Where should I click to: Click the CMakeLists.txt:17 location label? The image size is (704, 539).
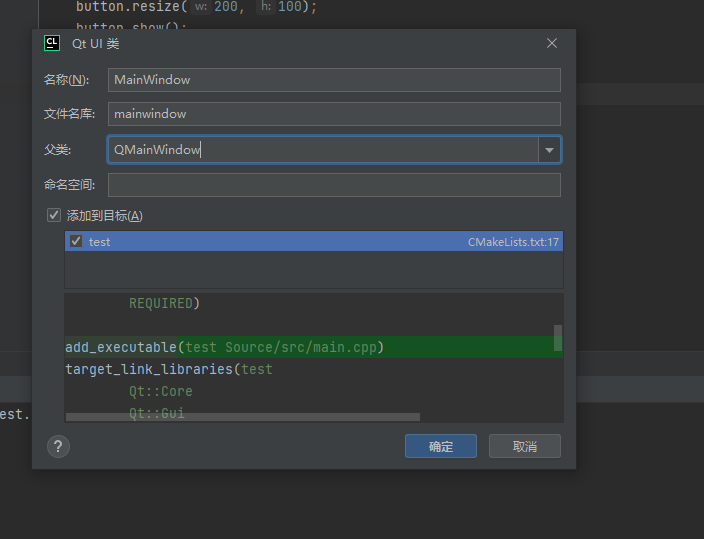513,242
